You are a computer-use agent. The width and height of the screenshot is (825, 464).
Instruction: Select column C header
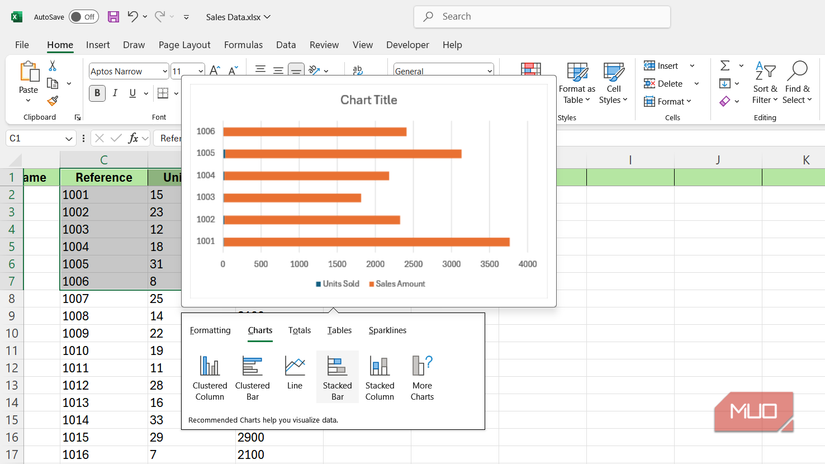click(x=104, y=160)
